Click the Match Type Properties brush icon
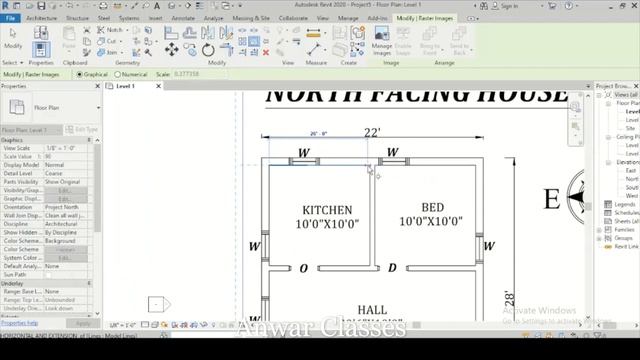This screenshot has height=360, width=640. coord(87,52)
